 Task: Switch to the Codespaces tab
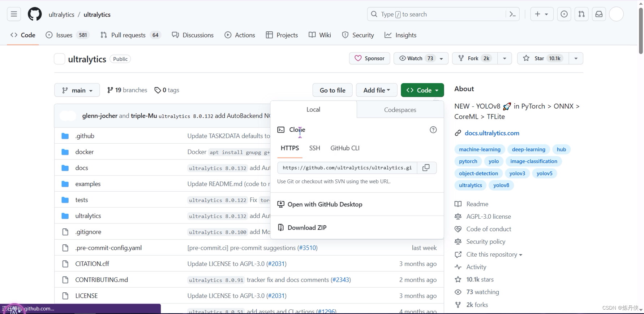point(400,110)
